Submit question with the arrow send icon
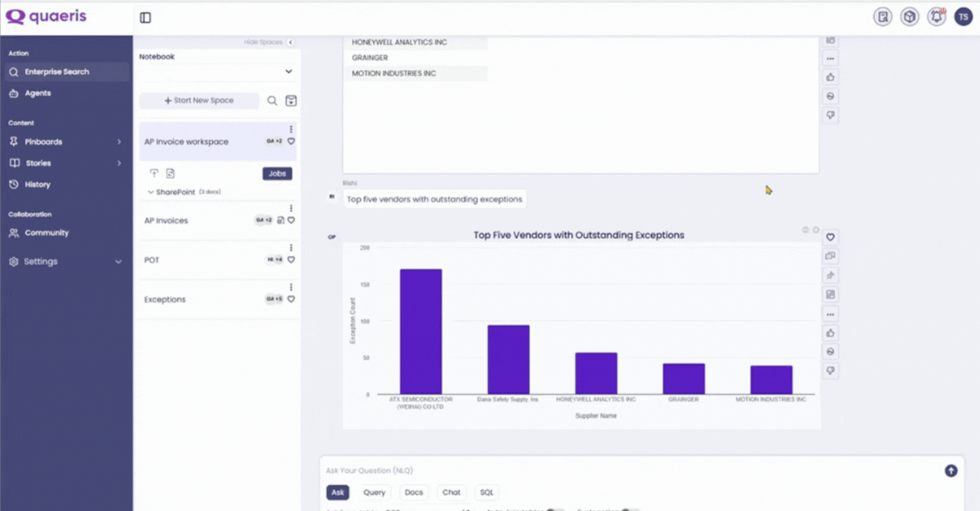 pos(950,471)
